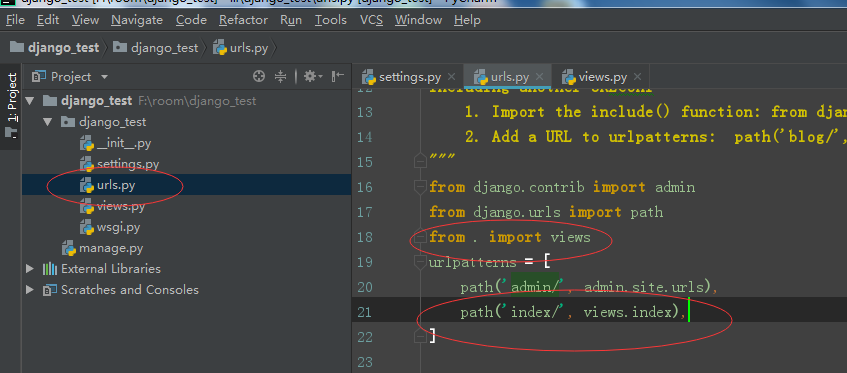Open the View menu

85,20
